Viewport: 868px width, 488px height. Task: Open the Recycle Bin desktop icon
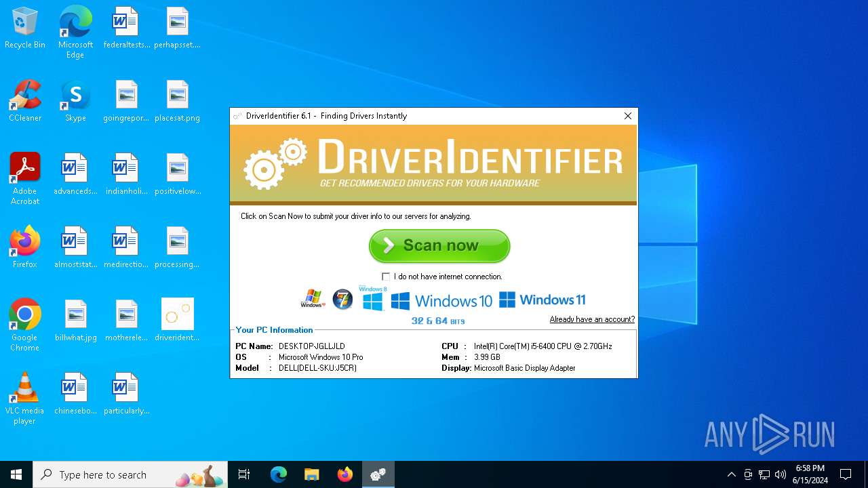click(x=25, y=28)
